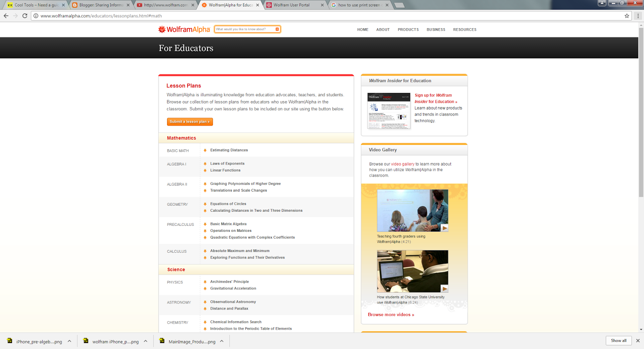Viewport: 644px width, 349px height.
Task: Expand options for iPhone_pre-algeb download
Action: [69, 341]
